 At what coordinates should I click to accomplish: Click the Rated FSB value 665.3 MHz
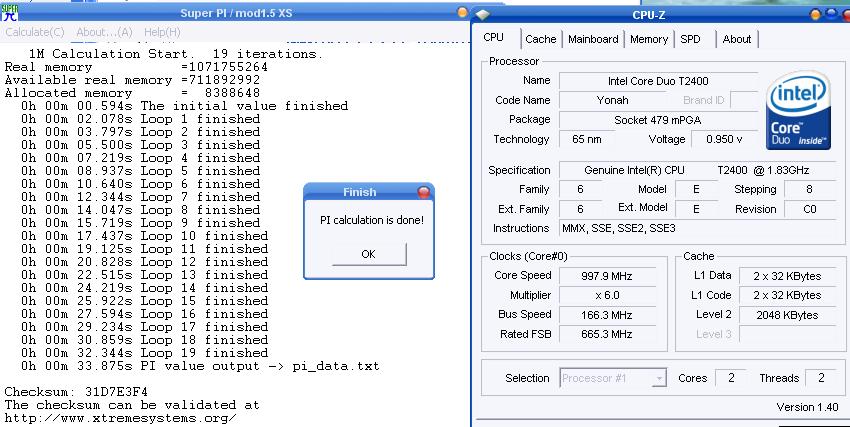[607, 334]
